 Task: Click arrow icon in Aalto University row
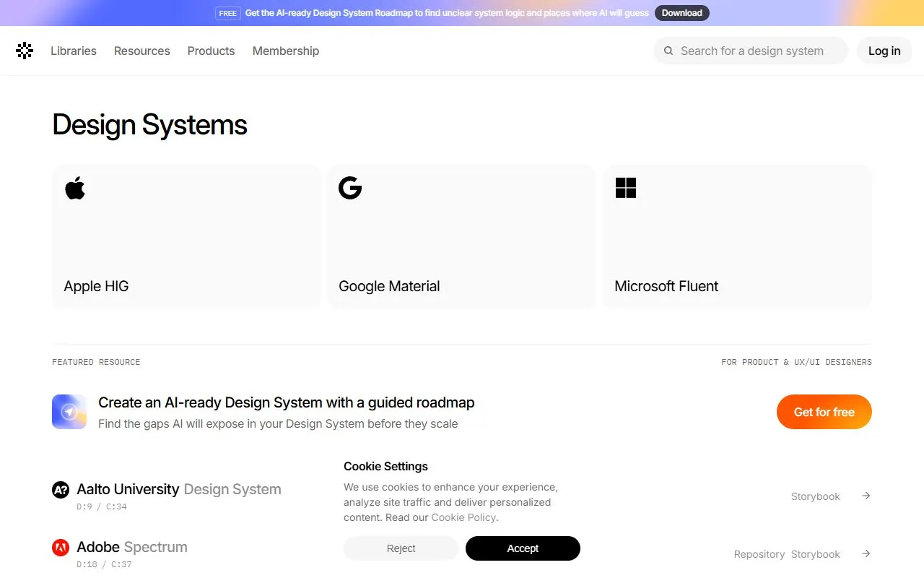pos(866,496)
